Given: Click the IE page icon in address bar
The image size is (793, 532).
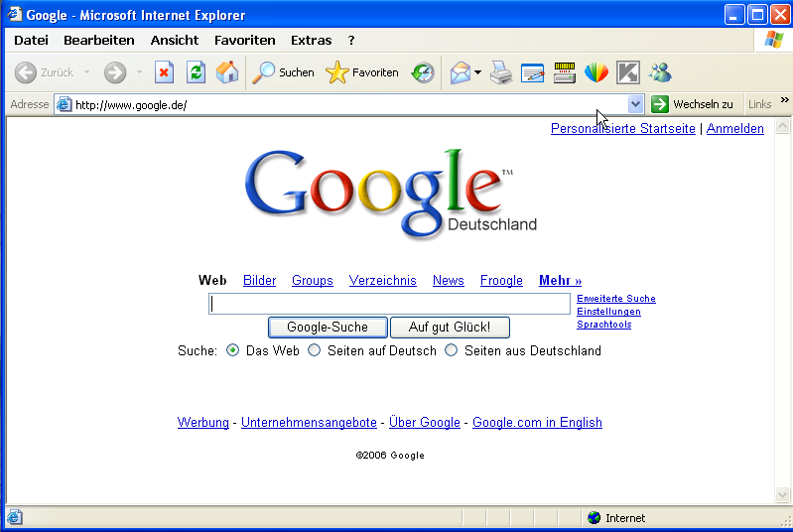Looking at the screenshot, I should [x=64, y=104].
